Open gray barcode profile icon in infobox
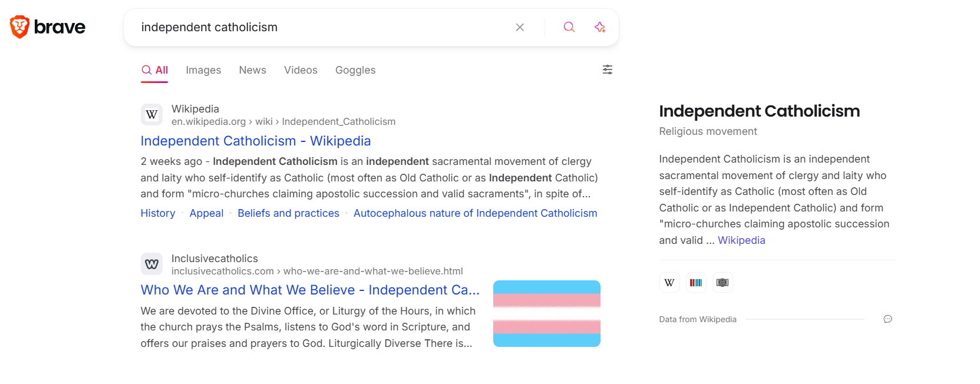Image resolution: width=980 pixels, height=384 pixels. pos(722,283)
